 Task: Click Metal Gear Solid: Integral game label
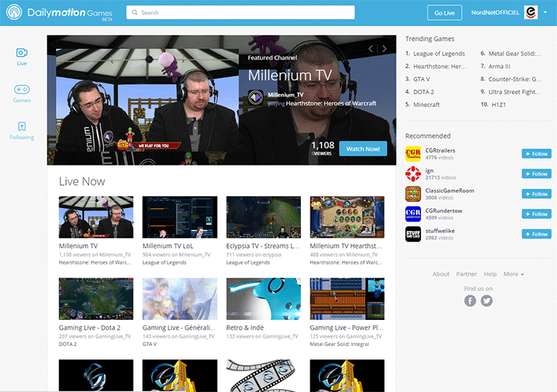339,344
